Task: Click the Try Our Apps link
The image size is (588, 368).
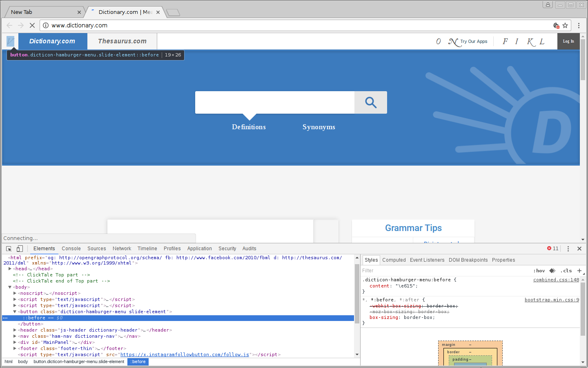Action: coord(474,42)
